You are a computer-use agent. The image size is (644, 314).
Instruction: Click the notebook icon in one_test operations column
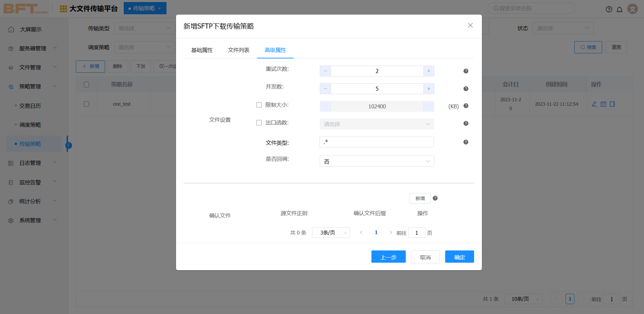point(612,104)
